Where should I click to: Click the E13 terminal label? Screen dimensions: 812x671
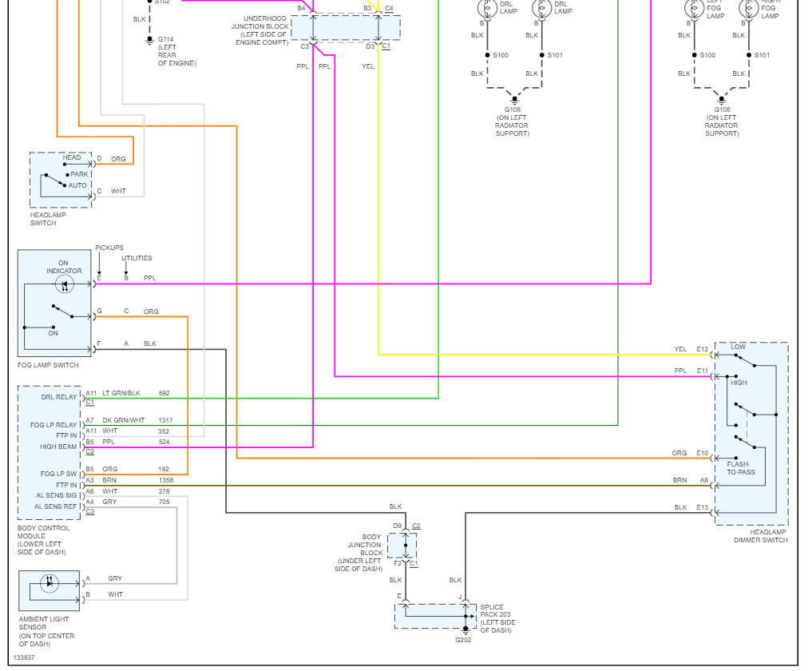702,507
